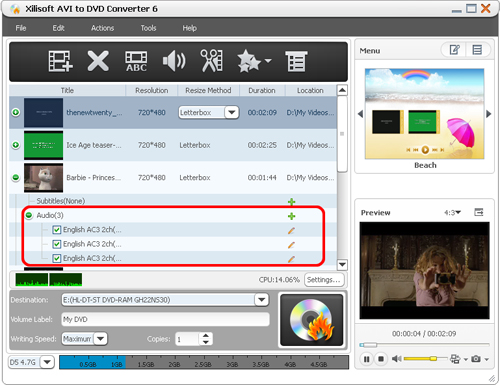Open the Destination drive dropdown

262,300
